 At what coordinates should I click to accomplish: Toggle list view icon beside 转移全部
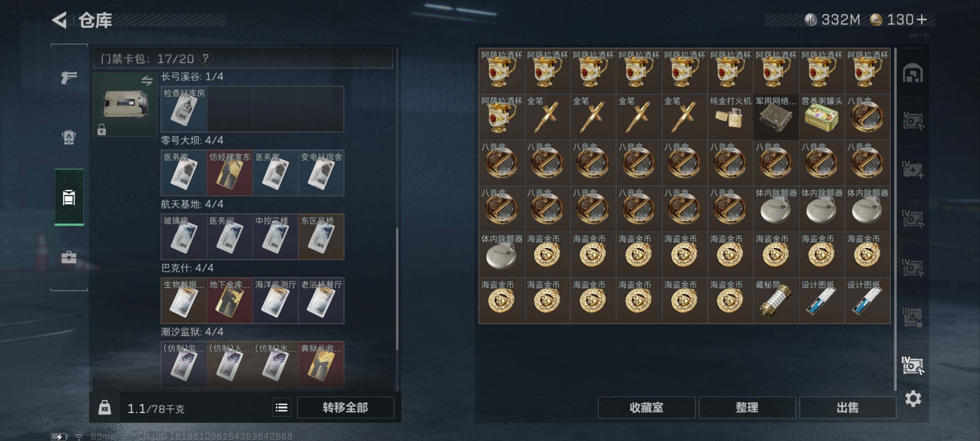coord(282,407)
